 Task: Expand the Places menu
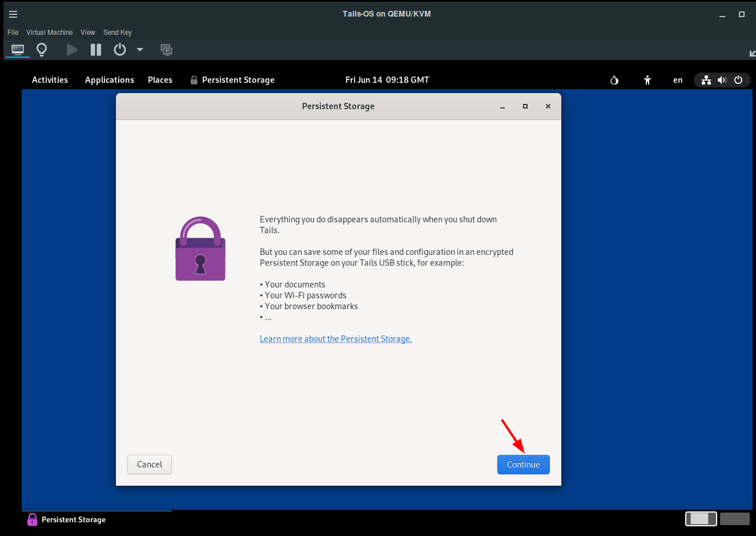tap(160, 80)
